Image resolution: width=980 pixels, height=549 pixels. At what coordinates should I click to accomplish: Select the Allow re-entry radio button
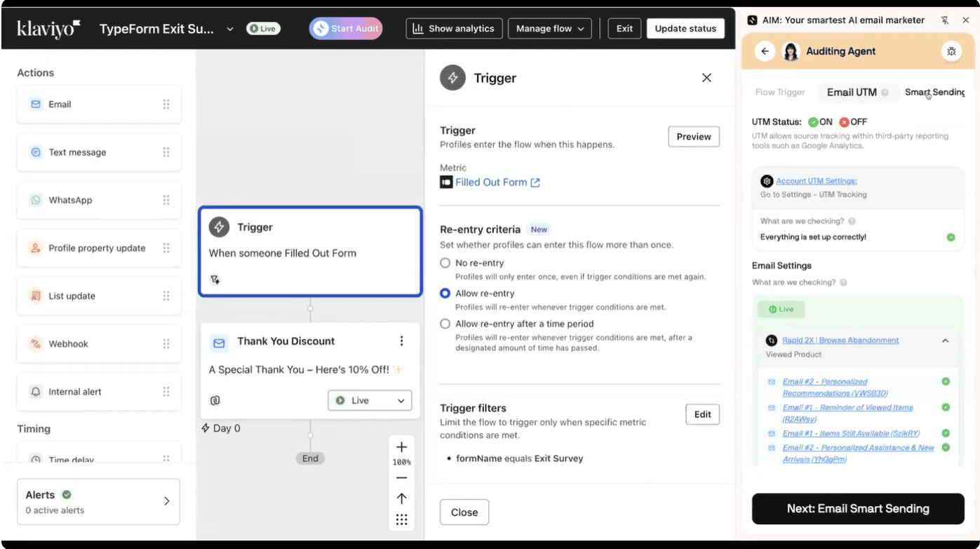445,293
